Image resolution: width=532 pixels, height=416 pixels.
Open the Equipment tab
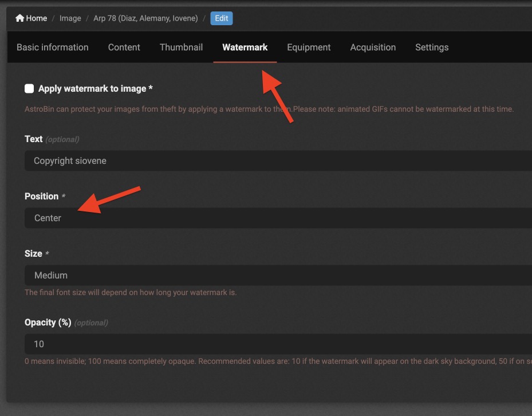[309, 47]
